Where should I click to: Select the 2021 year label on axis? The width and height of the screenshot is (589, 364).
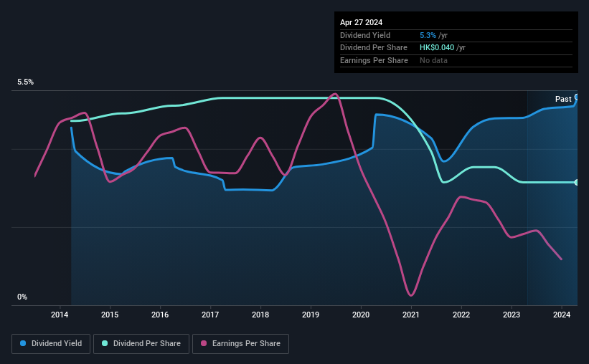pyautogui.click(x=411, y=315)
